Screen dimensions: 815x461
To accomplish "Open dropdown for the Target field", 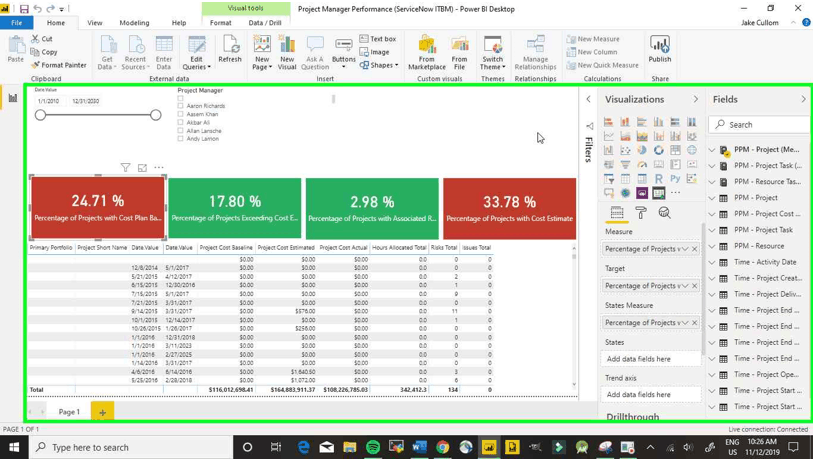I will pyautogui.click(x=685, y=286).
